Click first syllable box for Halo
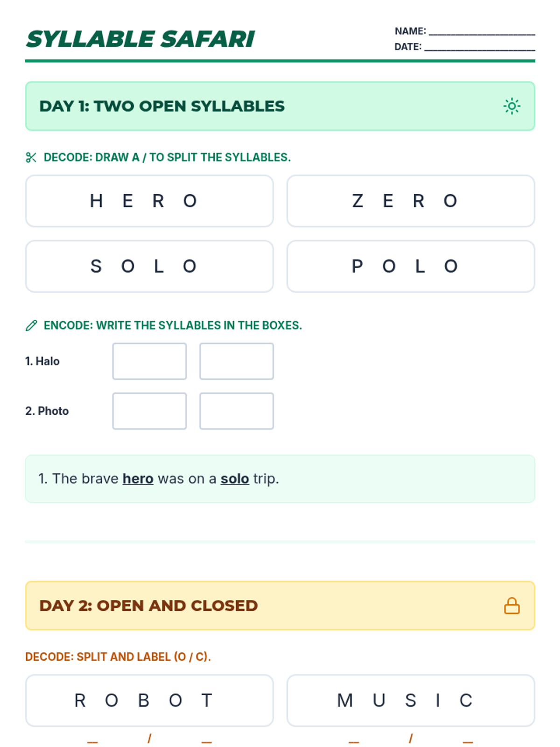This screenshot has height=747, width=560. click(149, 361)
